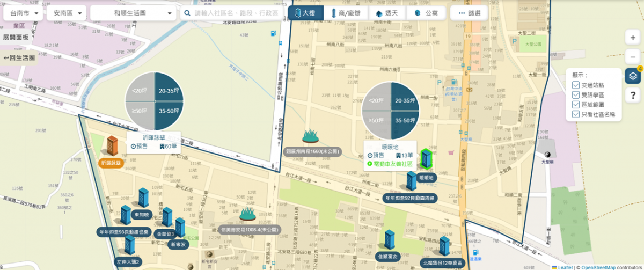Screen dimensions: 644x270
Task: Click the grass icon above 鎧展州南段1660
Action: click(x=311, y=136)
